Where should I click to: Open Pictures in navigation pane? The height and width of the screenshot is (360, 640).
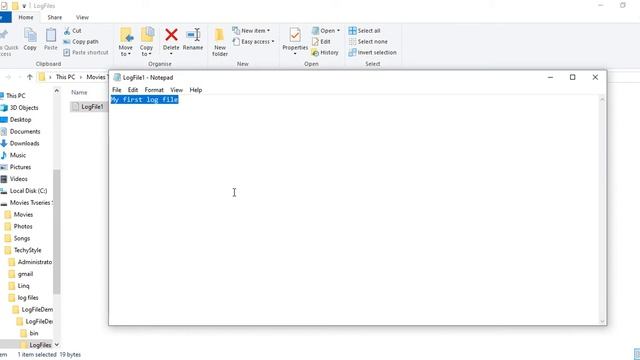tap(20, 167)
